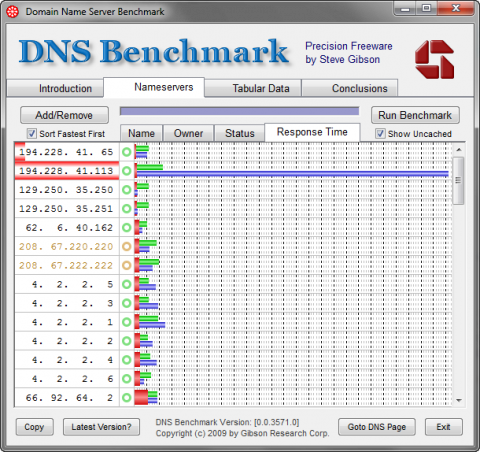The width and height of the screenshot is (480, 452).
Task: Click the long blue bar for 194.228.41.113
Action: pos(292,174)
